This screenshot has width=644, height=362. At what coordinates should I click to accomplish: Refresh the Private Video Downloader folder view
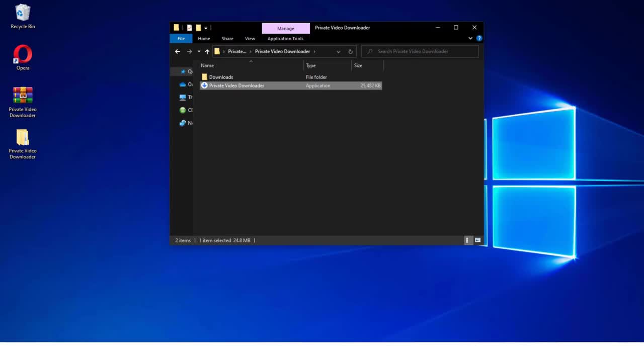(350, 51)
